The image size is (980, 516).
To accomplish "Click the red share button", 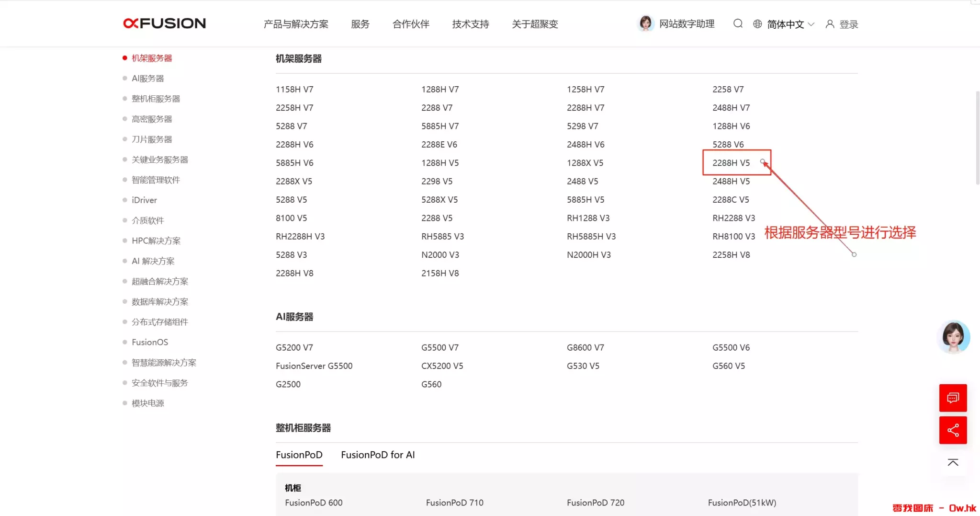I will (x=953, y=430).
